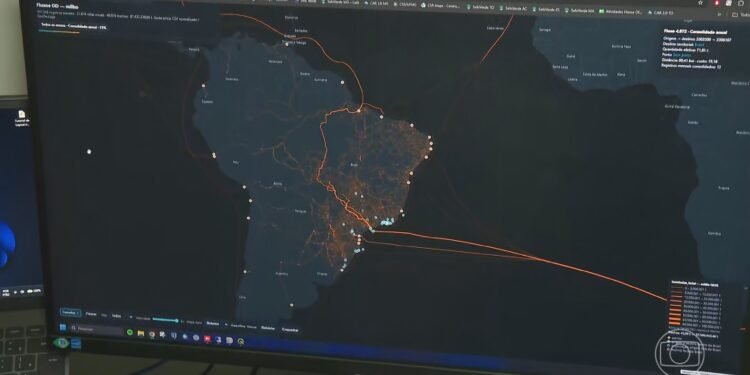The height and width of the screenshot is (375, 750).
Task: Open Google Chrome from the taskbar
Action: [152, 334]
